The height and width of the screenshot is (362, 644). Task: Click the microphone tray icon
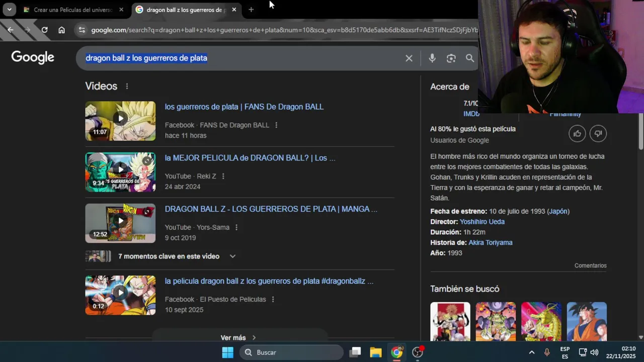[x=547, y=352]
